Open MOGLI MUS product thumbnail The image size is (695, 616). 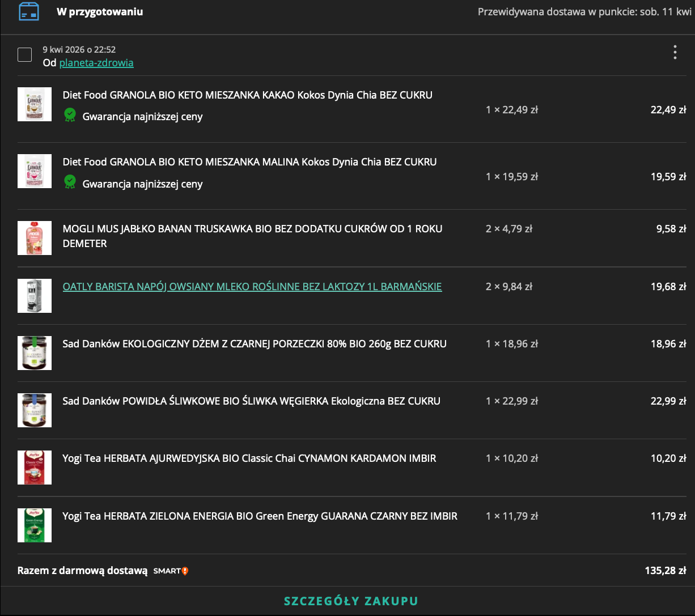point(35,238)
